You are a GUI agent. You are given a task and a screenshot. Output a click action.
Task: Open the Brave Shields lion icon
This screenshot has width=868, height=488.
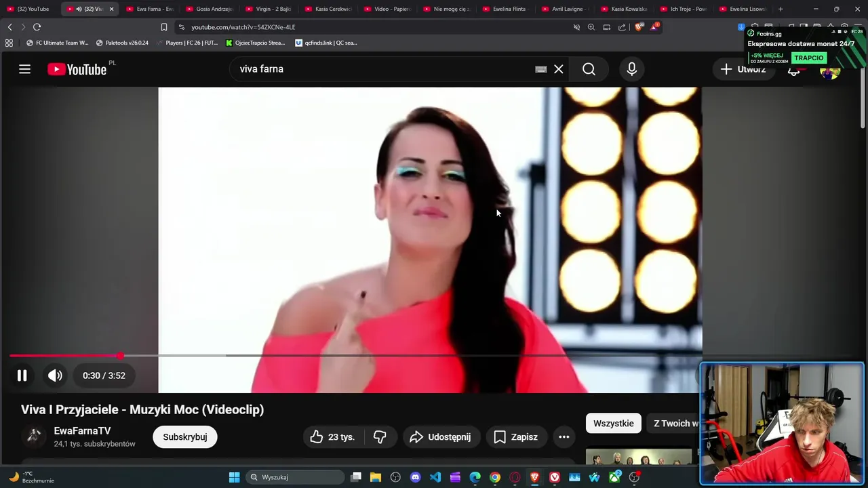point(639,27)
